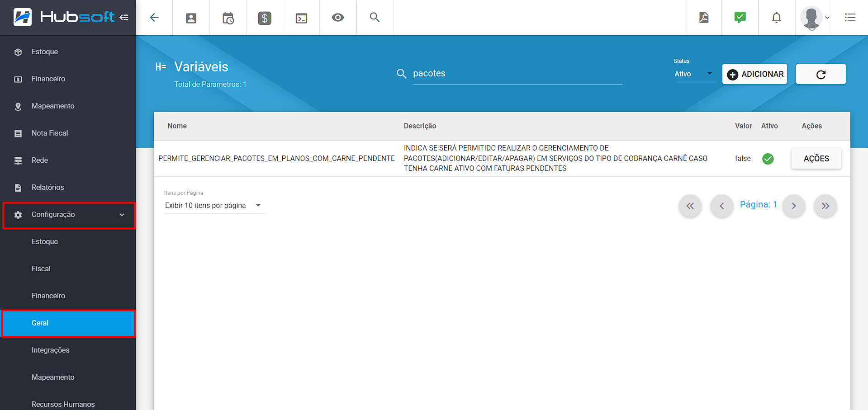Click the Valor column header
868x410 pixels.
[743, 126]
